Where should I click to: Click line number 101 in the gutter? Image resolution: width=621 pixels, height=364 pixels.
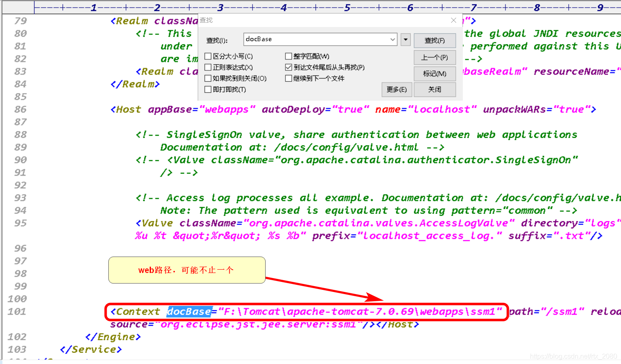17,311
